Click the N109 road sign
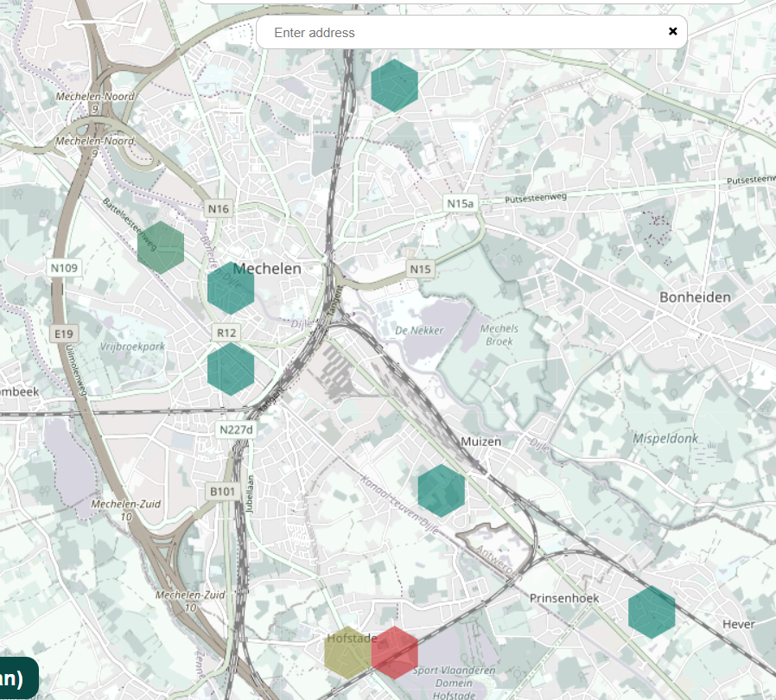Screen dimensions: 776x700 point(64,268)
